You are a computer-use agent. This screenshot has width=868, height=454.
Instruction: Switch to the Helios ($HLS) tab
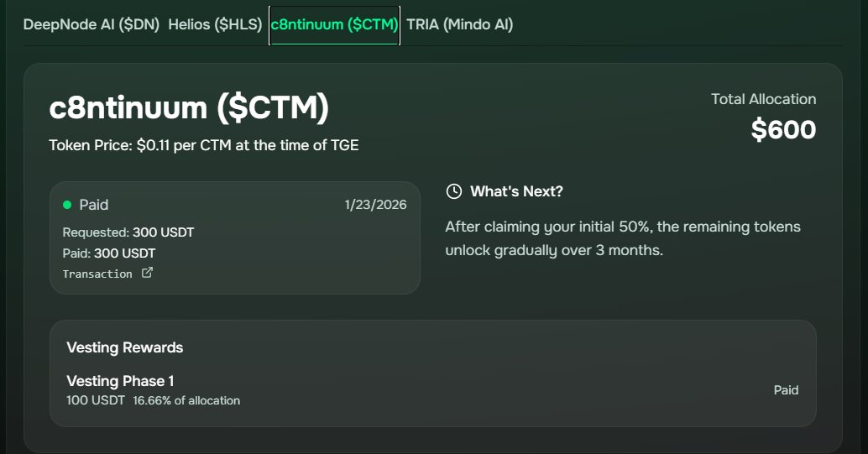coord(215,24)
